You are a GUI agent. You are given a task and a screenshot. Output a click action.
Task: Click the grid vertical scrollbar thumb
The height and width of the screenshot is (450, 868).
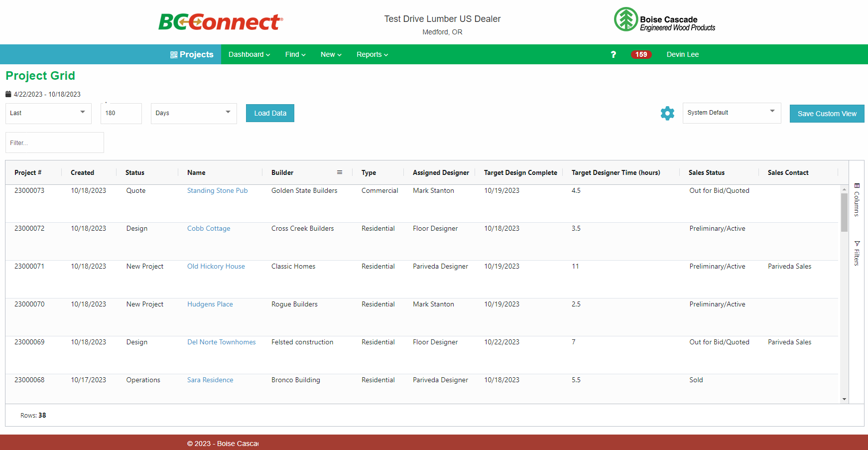844,212
